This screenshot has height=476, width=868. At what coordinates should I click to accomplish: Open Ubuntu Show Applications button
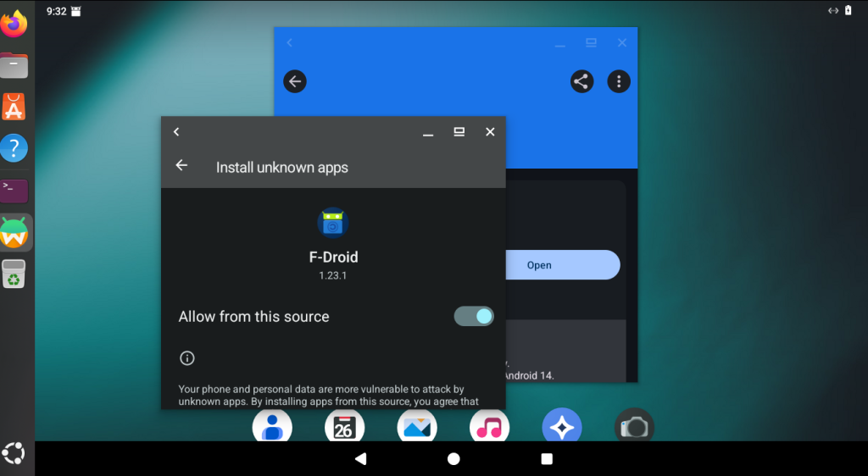[14, 452]
